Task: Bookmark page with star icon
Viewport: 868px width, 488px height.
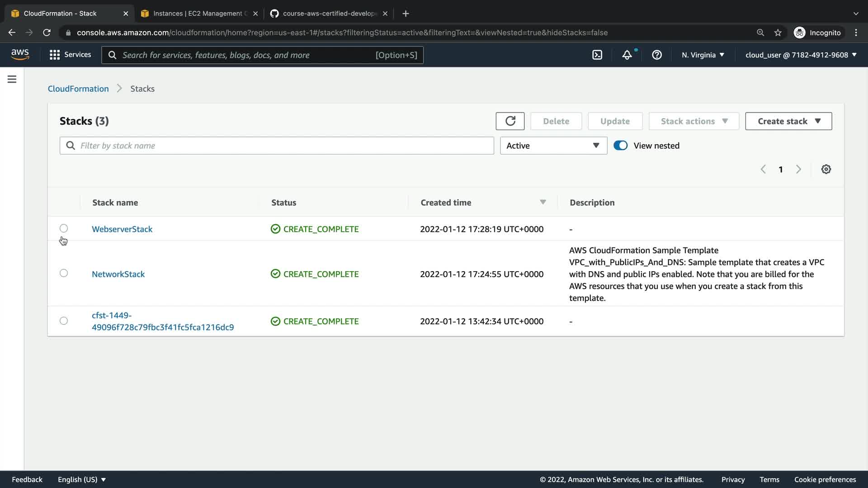Action: click(778, 33)
